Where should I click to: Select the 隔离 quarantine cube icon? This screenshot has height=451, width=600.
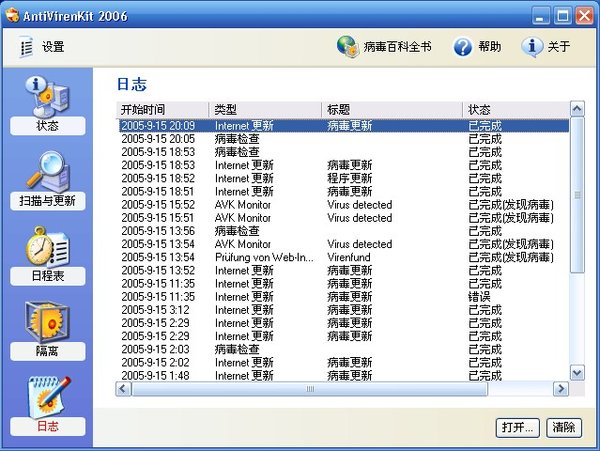pyautogui.click(x=47, y=321)
